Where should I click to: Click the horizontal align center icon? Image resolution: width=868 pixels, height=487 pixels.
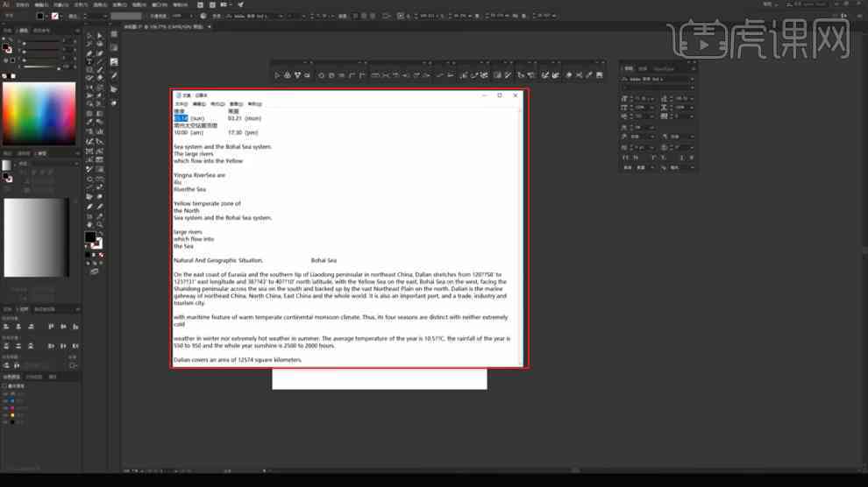click(18, 327)
